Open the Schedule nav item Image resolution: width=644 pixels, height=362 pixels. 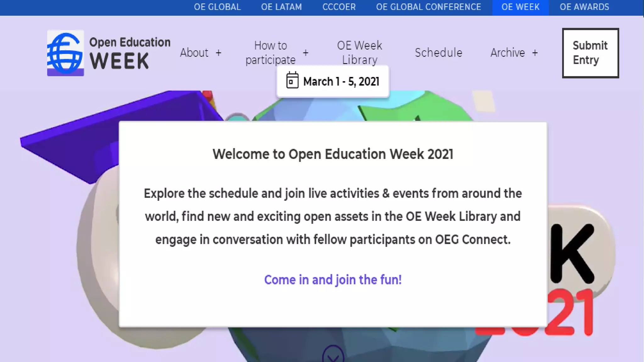click(438, 53)
